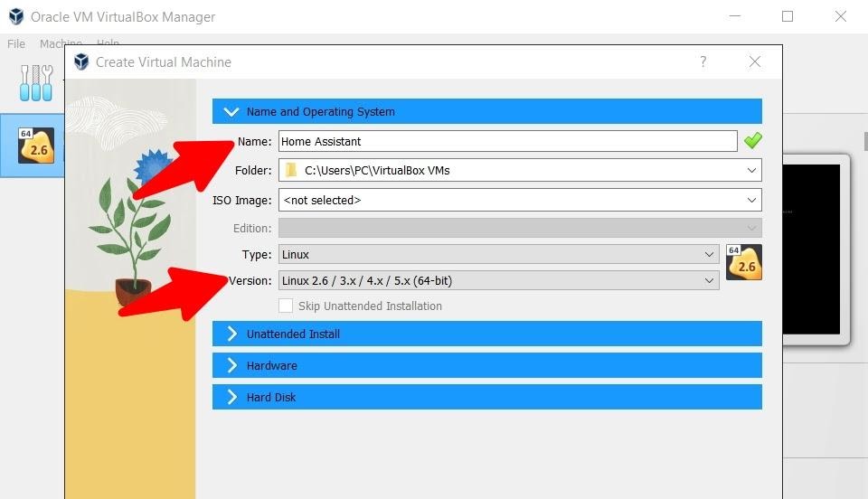The width and height of the screenshot is (868, 499).
Task: Click the Manager window vertical scrollbar
Action: [865, 141]
